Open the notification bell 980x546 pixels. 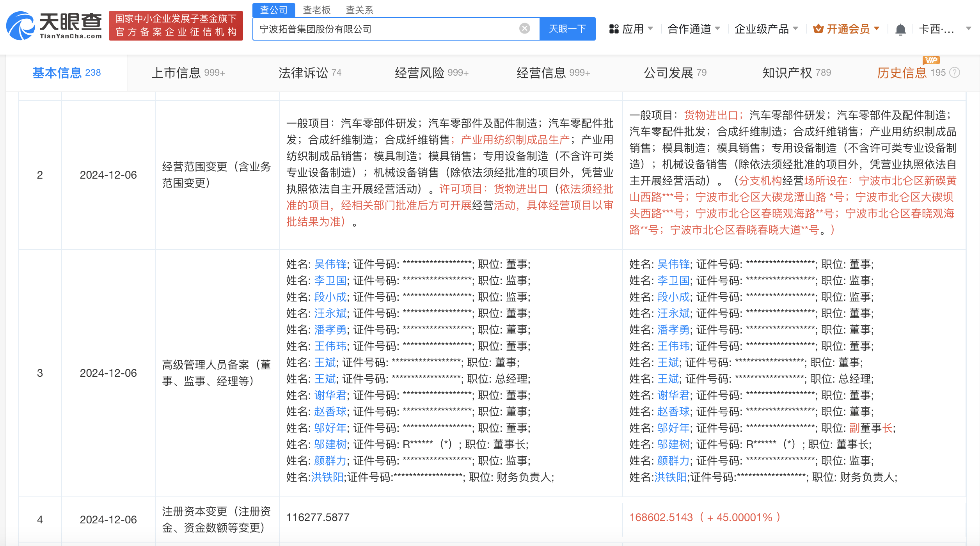point(900,29)
